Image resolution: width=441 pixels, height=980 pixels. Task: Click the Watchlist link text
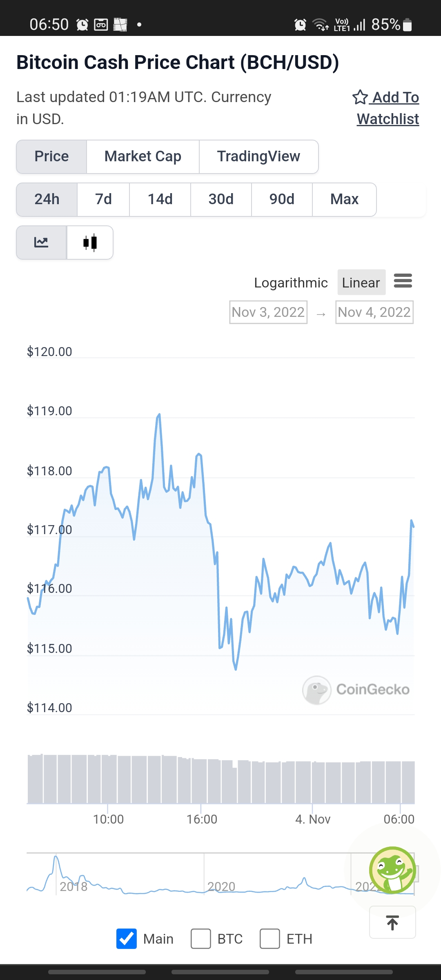pos(388,119)
